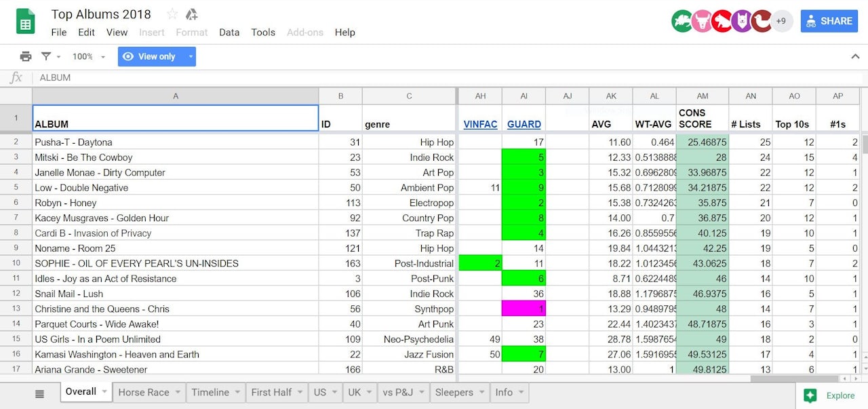Image resolution: width=868 pixels, height=409 pixels.
Task: Click the document title Top Albums 2018
Action: (101, 14)
